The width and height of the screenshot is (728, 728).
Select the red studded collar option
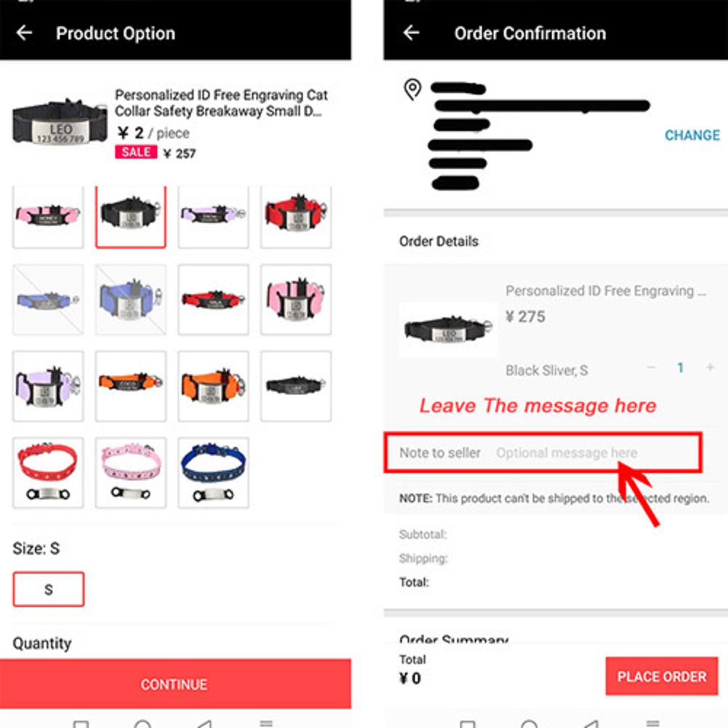(48, 472)
